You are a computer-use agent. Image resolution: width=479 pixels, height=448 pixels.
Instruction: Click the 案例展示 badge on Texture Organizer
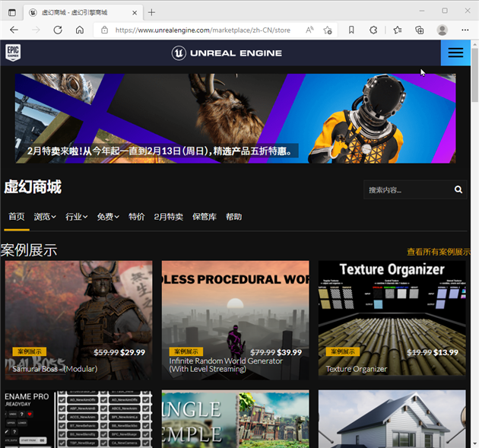point(343,351)
